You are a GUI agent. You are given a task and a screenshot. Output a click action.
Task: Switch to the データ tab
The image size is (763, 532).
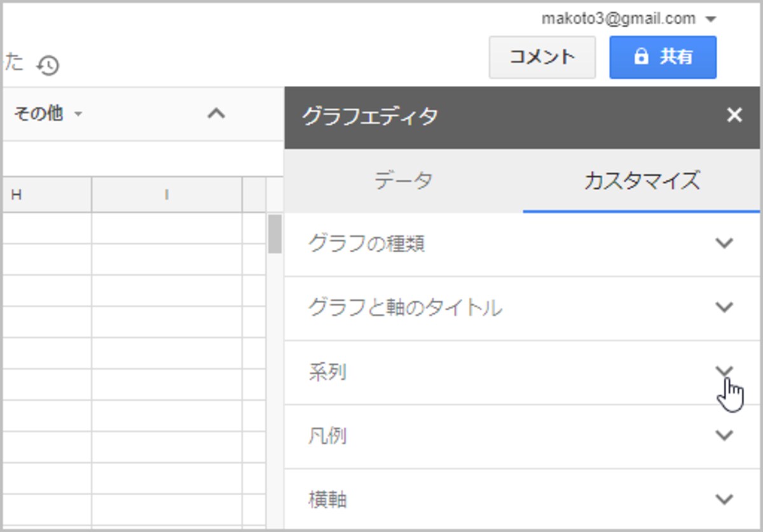(403, 181)
